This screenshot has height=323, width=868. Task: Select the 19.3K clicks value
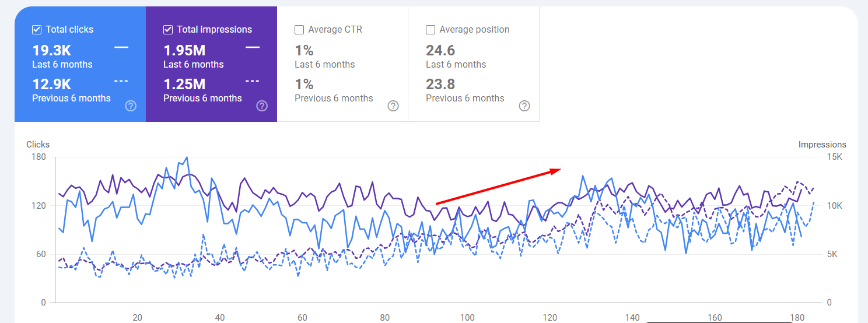click(52, 51)
